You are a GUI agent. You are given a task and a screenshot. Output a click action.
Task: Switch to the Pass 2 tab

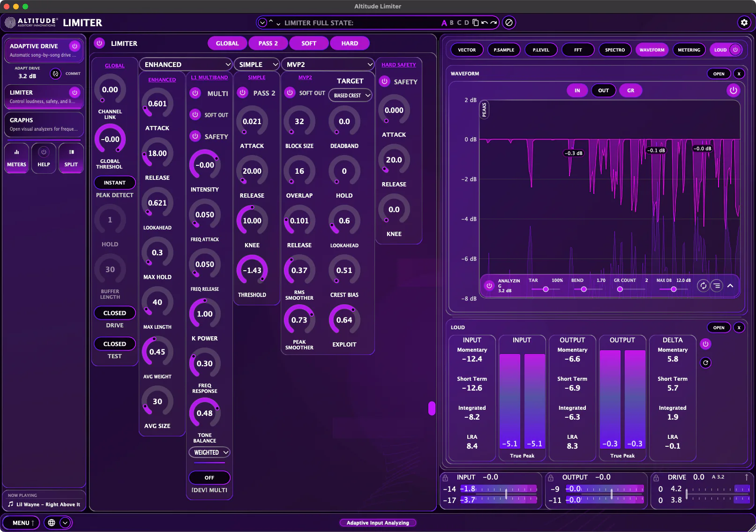click(x=268, y=43)
